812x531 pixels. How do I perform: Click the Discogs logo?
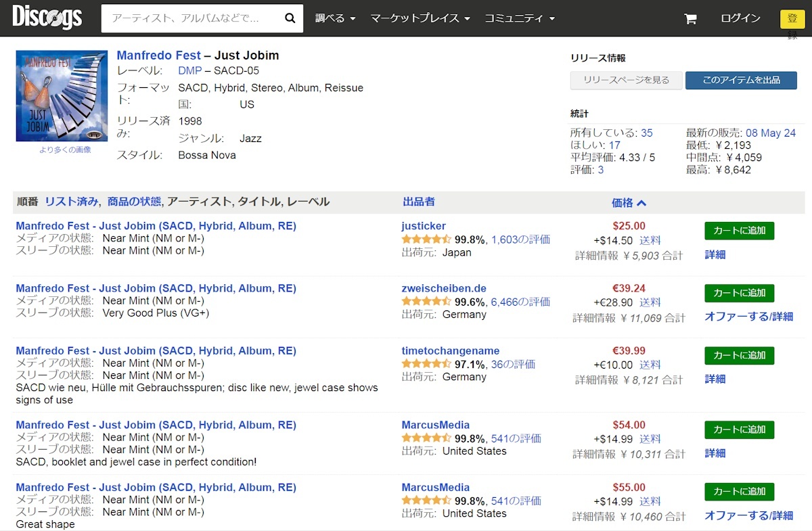click(47, 18)
